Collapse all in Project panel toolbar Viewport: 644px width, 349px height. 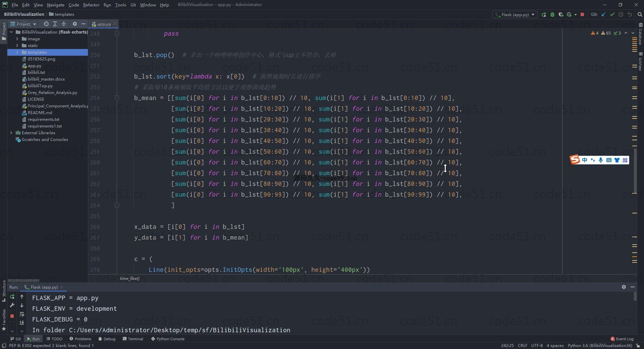click(64, 24)
